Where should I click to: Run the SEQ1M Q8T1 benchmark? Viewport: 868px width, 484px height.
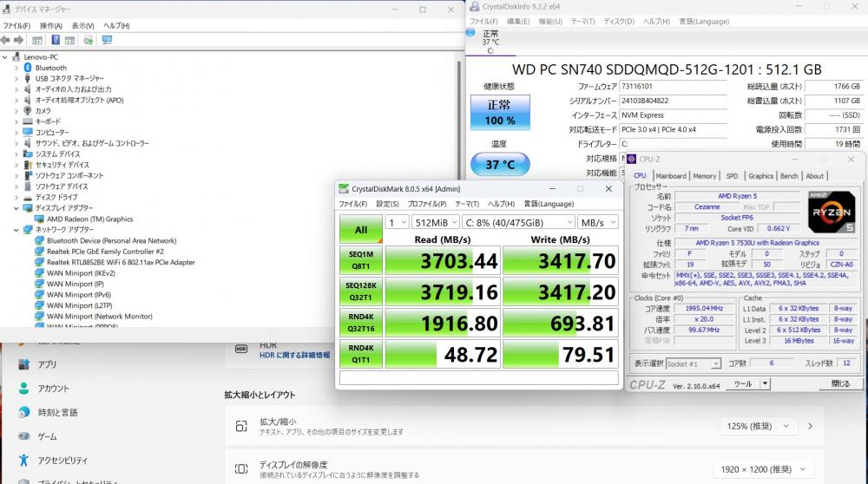[x=361, y=260]
